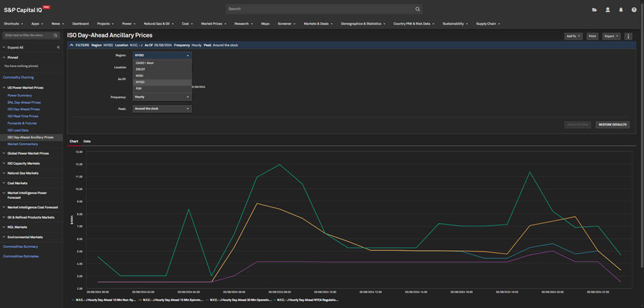This screenshot has height=308, width=644.
Task: Open the Export dropdown button
Action: [x=611, y=36]
